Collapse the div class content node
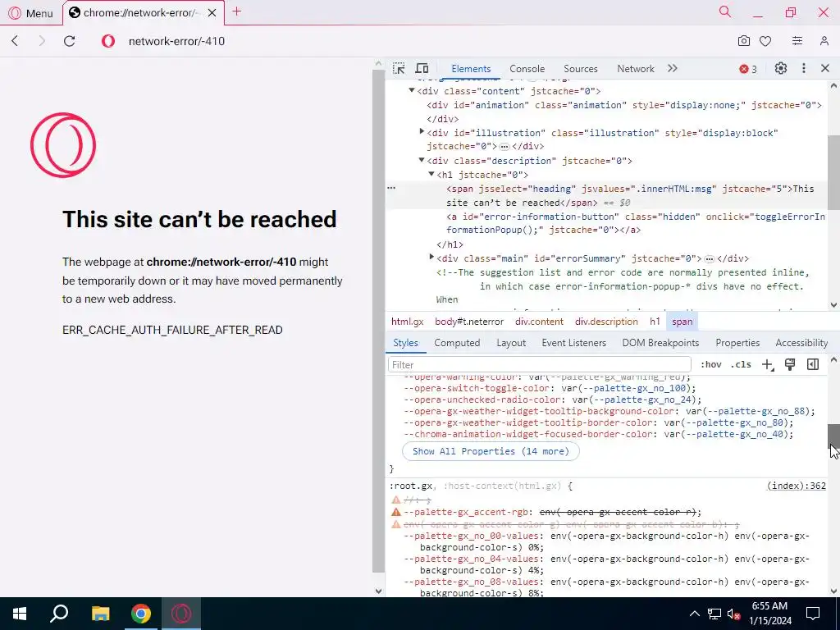 412,90
